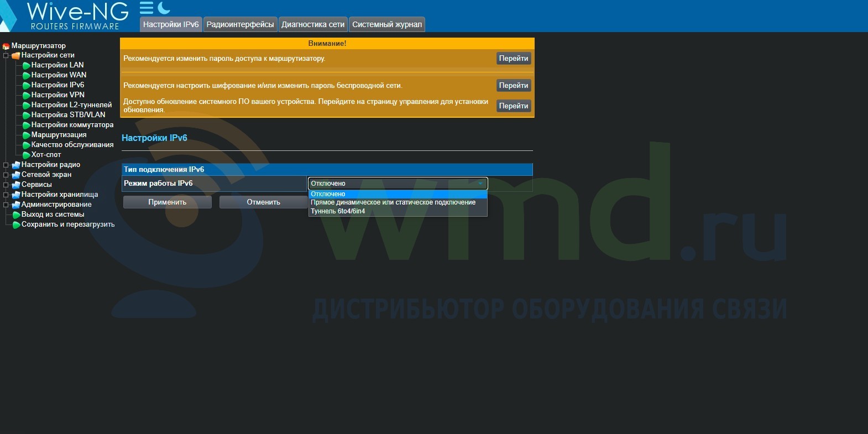Open Настройки IPv6 in the sidebar tree

57,85
